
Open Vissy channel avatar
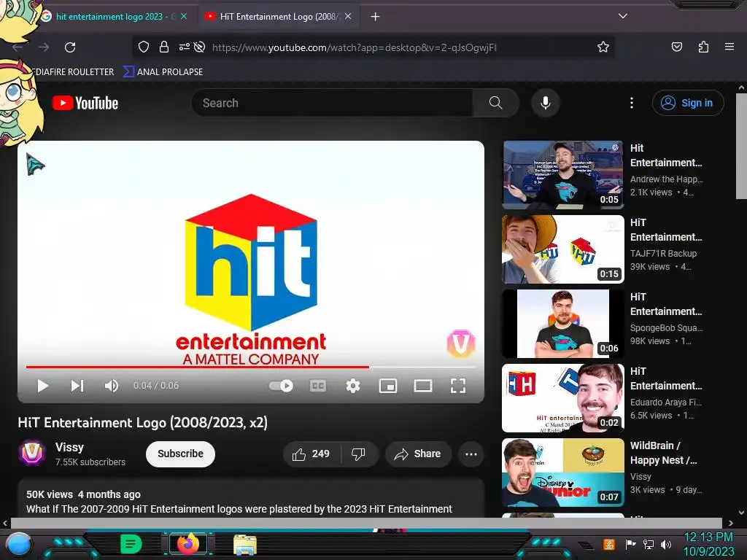pyautogui.click(x=32, y=453)
